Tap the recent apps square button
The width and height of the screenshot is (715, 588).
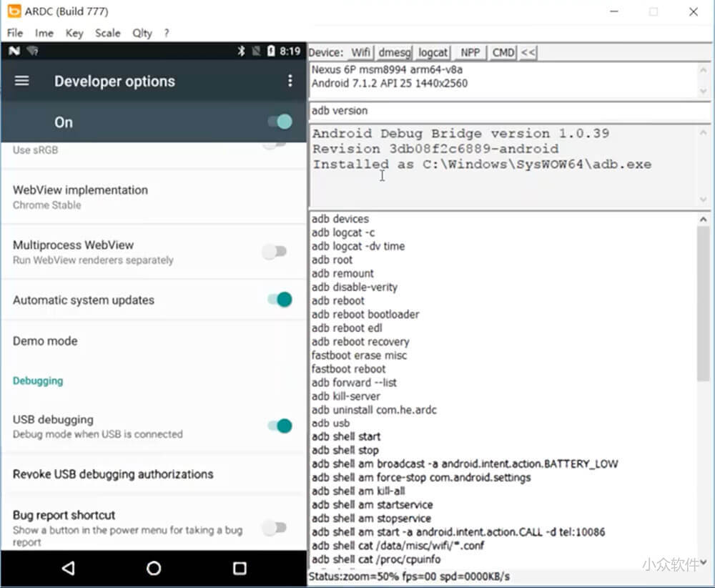[x=240, y=569]
